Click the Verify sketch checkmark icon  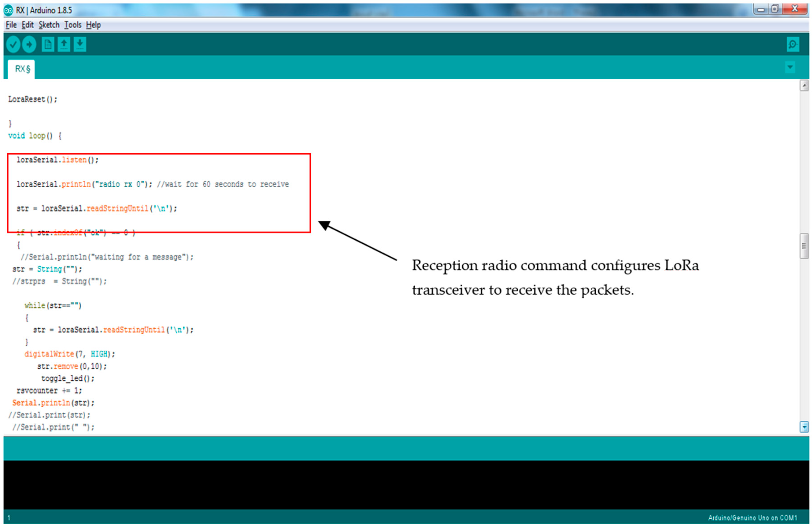[13, 44]
